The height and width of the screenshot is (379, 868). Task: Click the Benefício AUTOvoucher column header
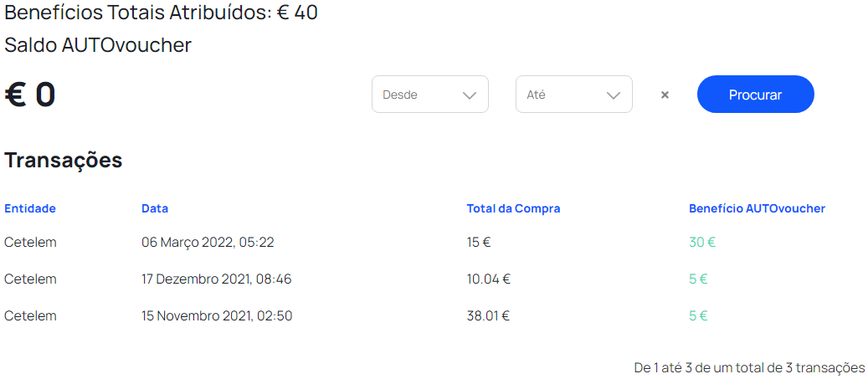[x=757, y=208]
